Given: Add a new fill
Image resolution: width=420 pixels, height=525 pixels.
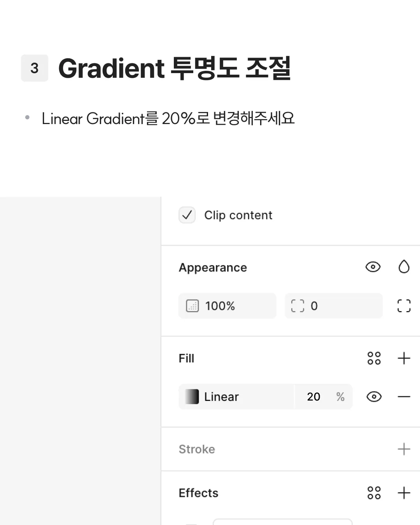Looking at the screenshot, I should click(x=404, y=358).
